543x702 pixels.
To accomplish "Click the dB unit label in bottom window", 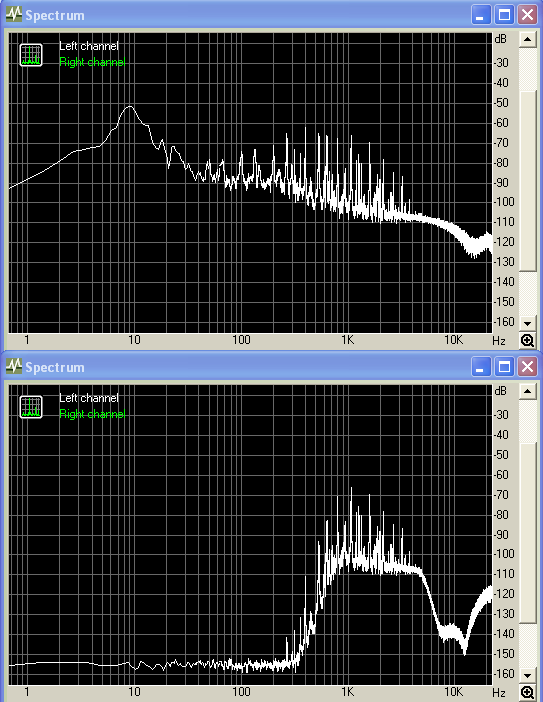I will click(500, 391).
